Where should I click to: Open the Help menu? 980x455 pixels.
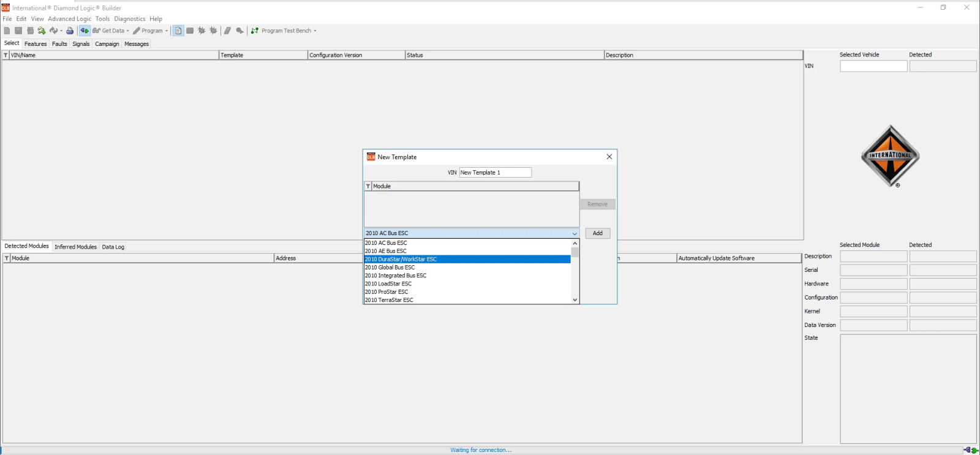click(156, 19)
